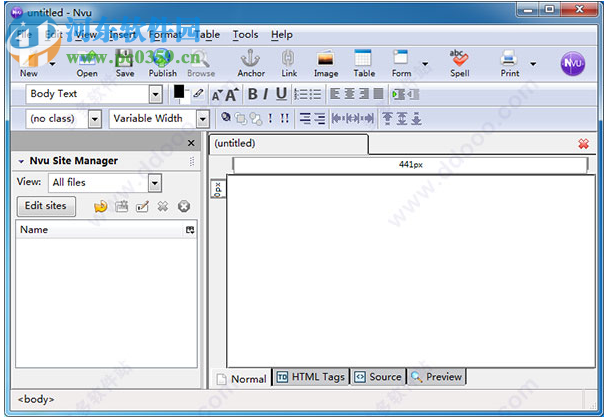
Task: Open the (no class) dropdown
Action: point(95,119)
